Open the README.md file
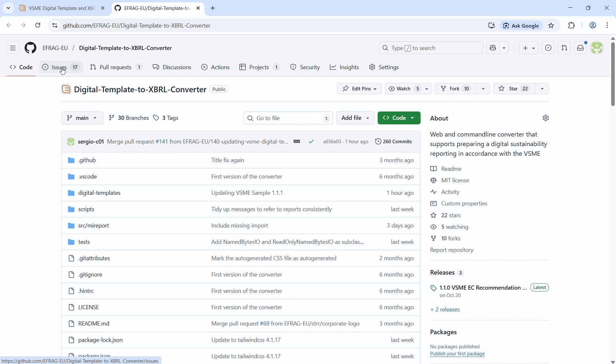Image resolution: width=616 pixels, height=364 pixels. pyautogui.click(x=94, y=324)
